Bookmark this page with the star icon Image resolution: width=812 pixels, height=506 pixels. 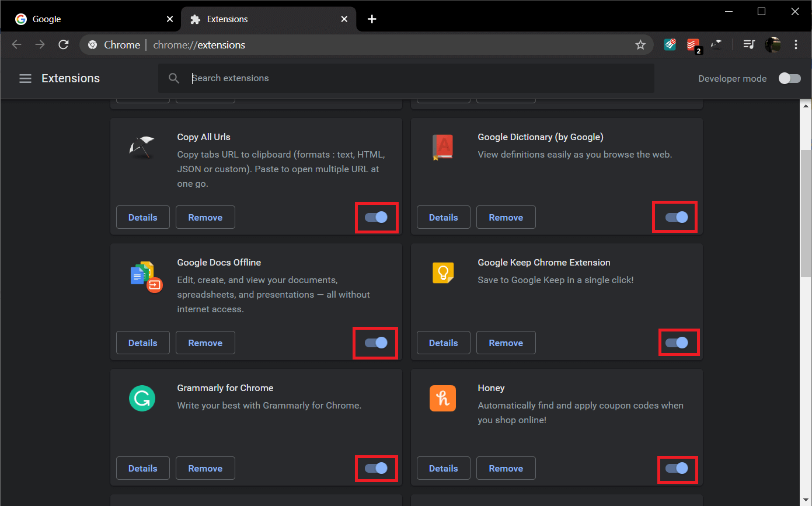640,45
